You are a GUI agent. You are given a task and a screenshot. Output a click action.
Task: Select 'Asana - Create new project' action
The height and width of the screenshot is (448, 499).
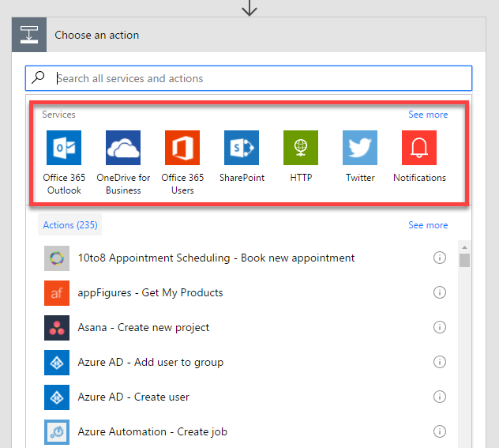(x=144, y=327)
